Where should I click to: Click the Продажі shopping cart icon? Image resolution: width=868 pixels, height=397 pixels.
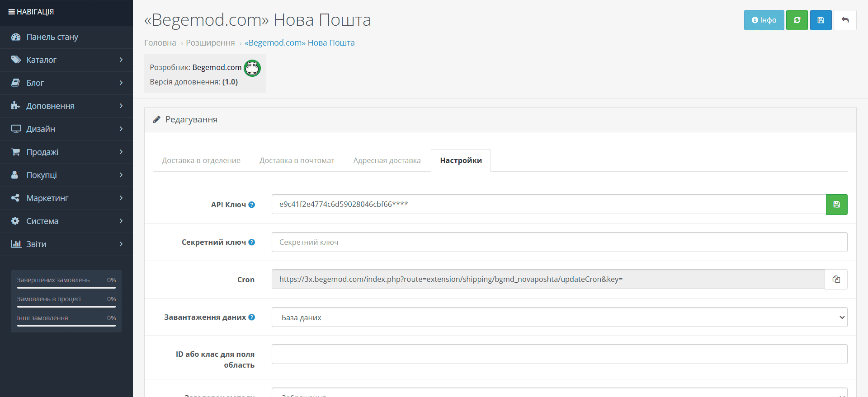click(x=16, y=152)
